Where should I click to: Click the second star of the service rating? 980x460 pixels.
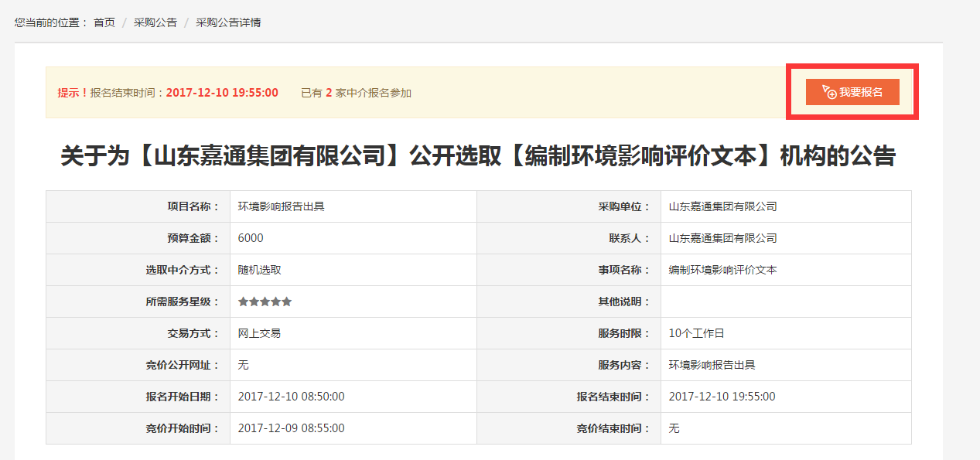[254, 302]
